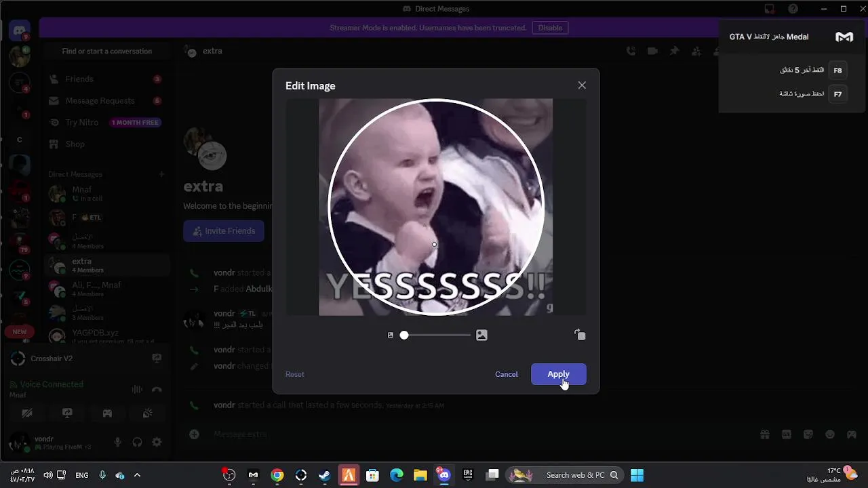
Task: Click the zoom slider handle
Action: (x=404, y=335)
